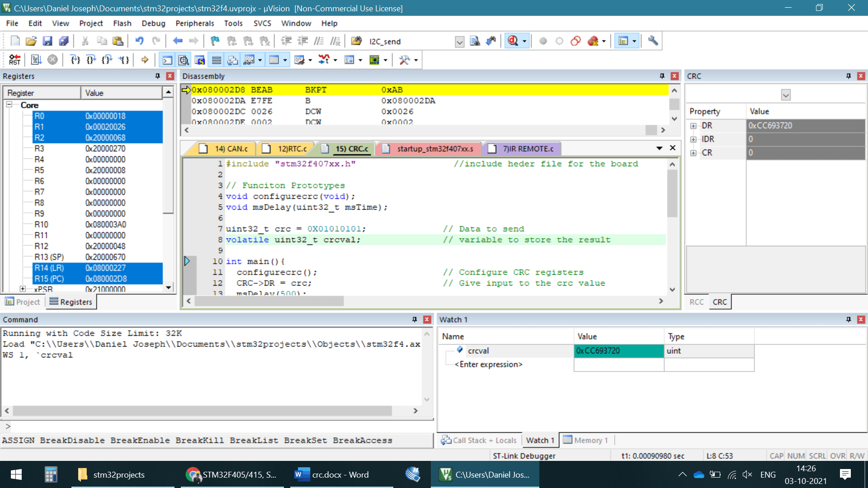This screenshot has width=868, height=488.
Task: Open the I2C_send find combo dropdown
Action: coord(459,42)
